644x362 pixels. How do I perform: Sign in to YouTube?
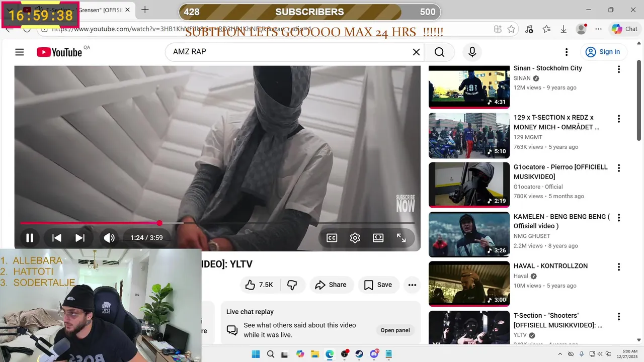pos(603,52)
